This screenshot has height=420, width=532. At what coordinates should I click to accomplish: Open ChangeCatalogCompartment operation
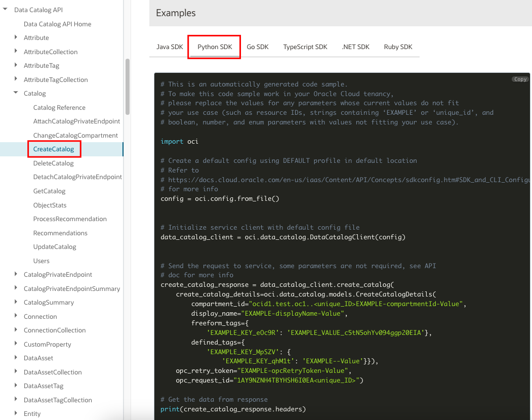[x=75, y=136]
